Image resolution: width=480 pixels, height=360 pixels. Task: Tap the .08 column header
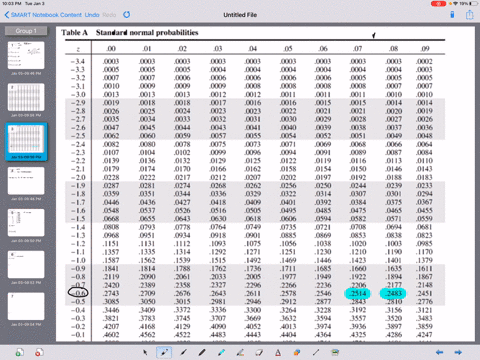pos(393,49)
